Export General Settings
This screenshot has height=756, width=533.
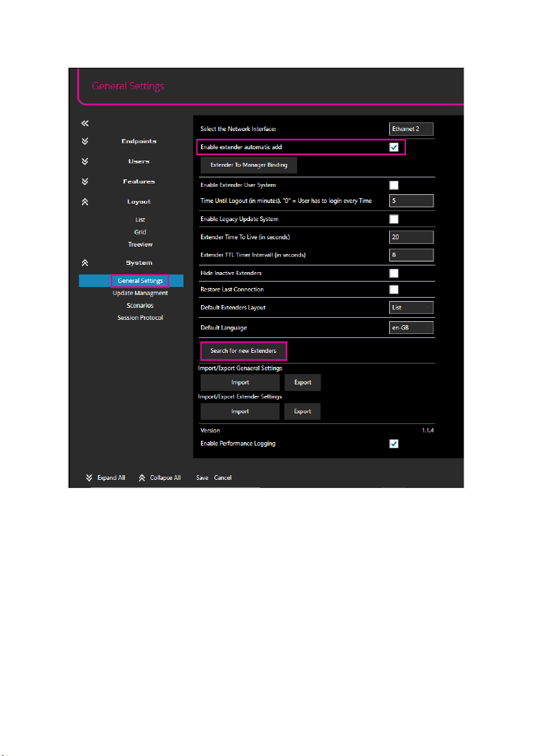click(x=302, y=382)
